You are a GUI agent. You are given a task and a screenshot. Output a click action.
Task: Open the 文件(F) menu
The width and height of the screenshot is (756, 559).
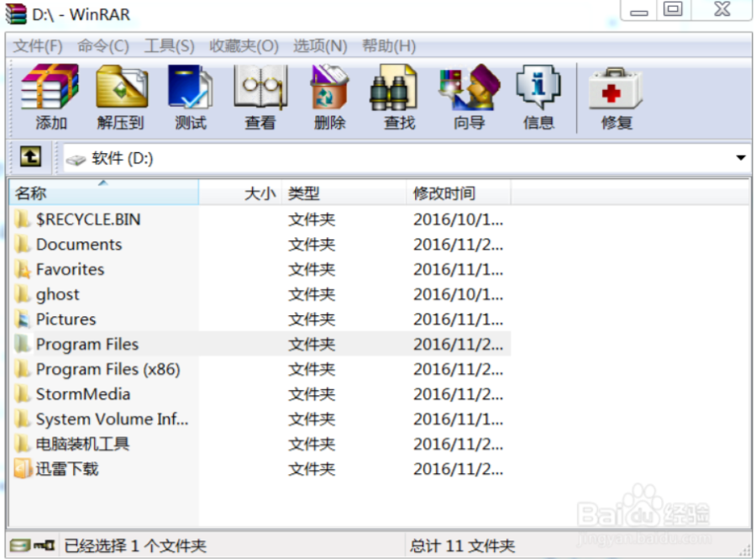38,46
